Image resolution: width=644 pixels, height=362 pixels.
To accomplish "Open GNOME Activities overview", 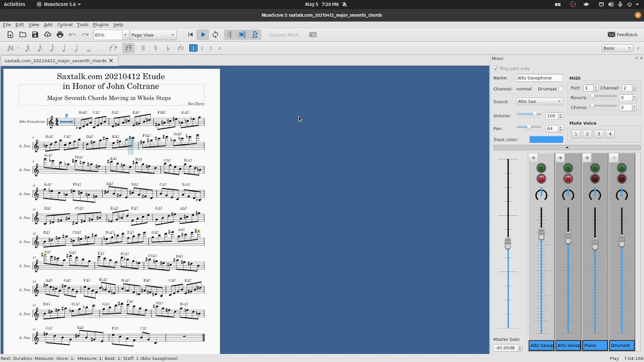I will pos(15,4).
